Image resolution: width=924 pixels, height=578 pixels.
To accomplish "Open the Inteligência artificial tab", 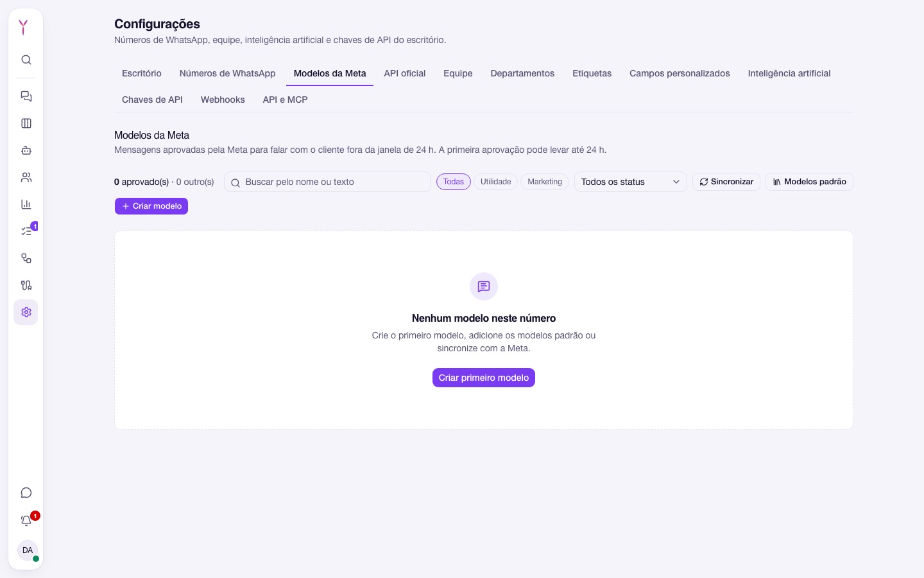I will click(x=789, y=73).
